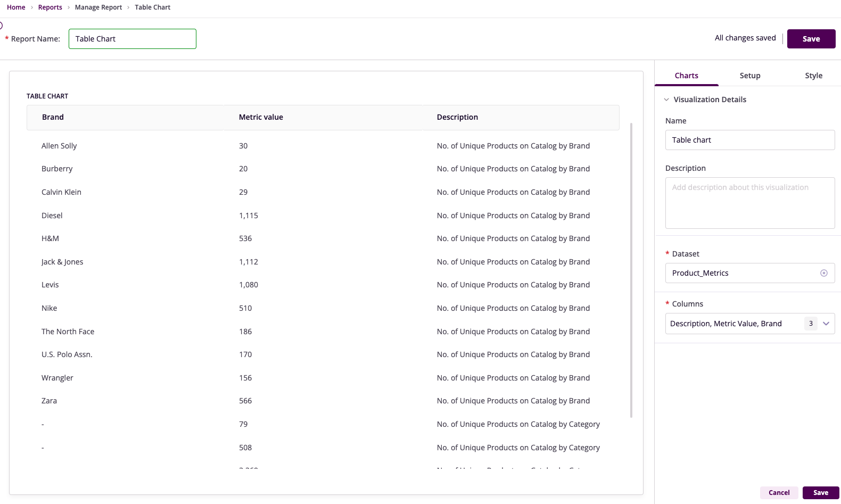Switch to the Style tab
841x504 pixels.
(813, 76)
